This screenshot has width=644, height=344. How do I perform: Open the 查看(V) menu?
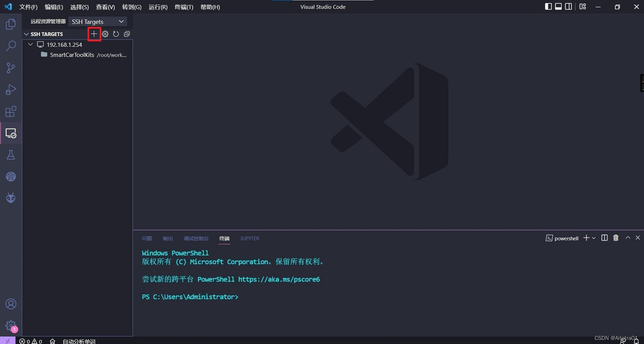pyautogui.click(x=105, y=7)
